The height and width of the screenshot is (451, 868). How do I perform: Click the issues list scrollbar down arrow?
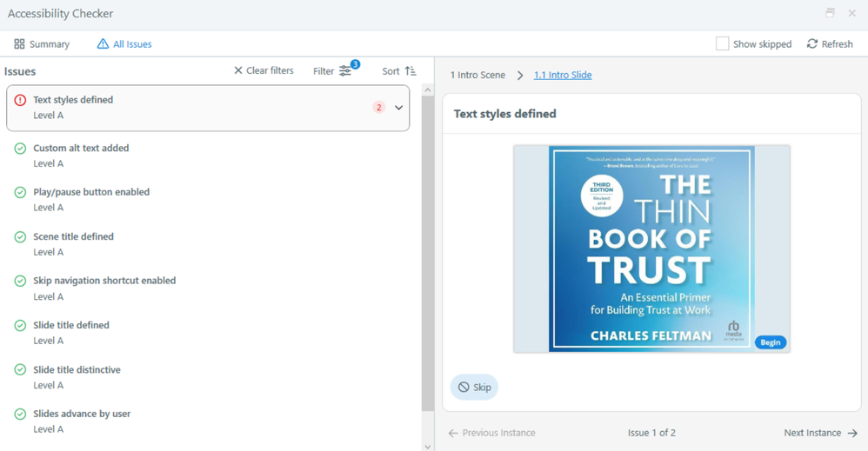427,446
